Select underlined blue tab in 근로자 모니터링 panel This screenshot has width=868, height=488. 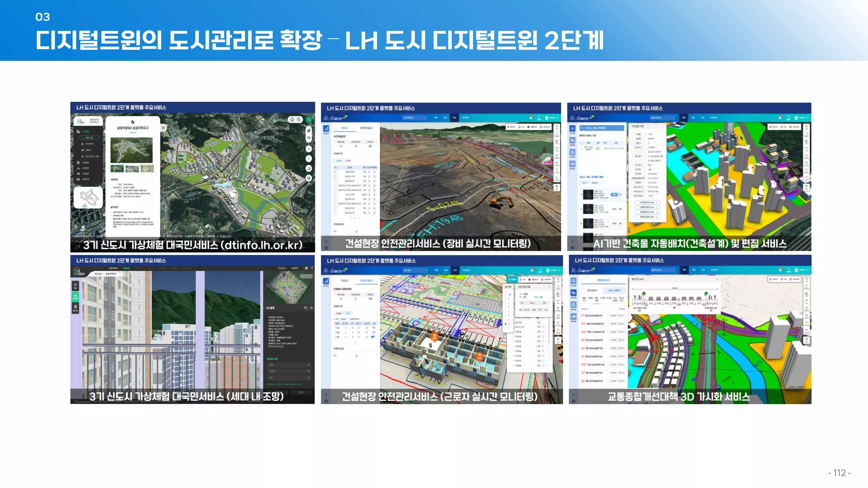coord(367,281)
